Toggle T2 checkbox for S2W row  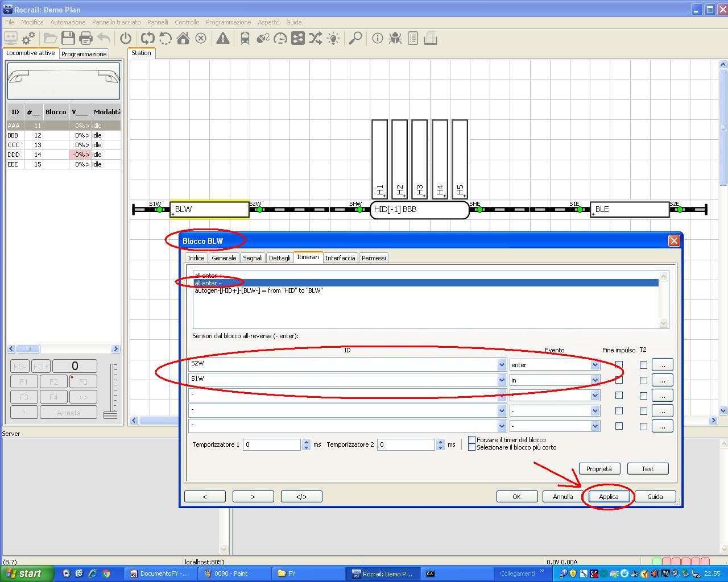(643, 365)
